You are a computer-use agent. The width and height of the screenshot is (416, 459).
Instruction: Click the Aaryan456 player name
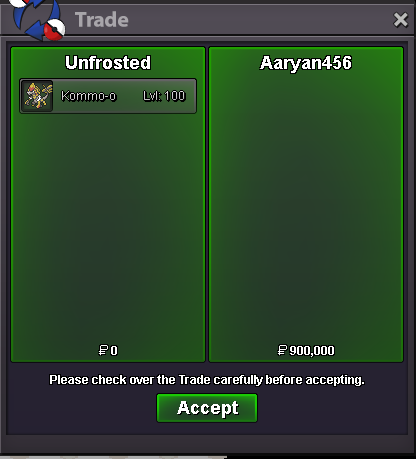[306, 63]
